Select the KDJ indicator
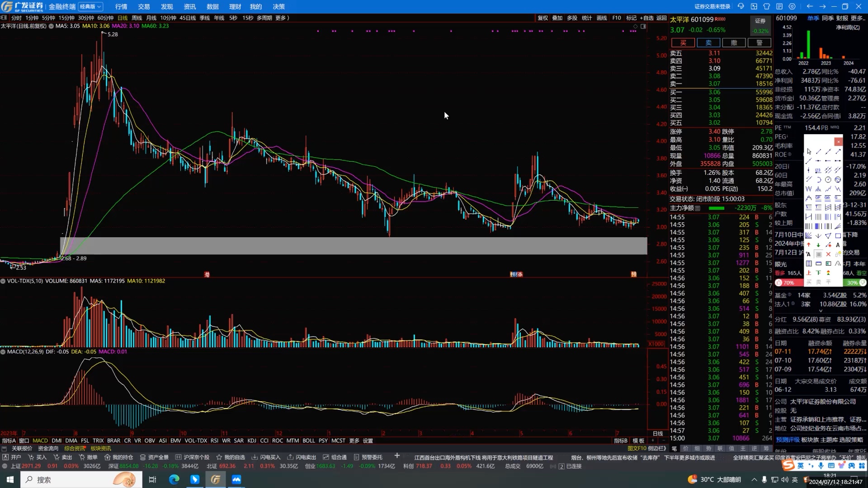Viewport: 868px width, 488px height. [252, 441]
